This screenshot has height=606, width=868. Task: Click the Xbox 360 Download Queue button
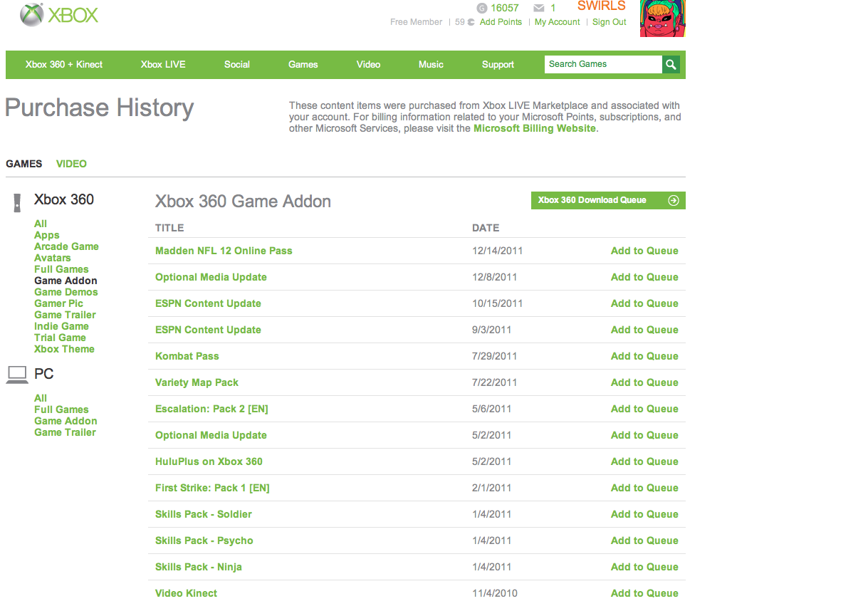tap(608, 200)
